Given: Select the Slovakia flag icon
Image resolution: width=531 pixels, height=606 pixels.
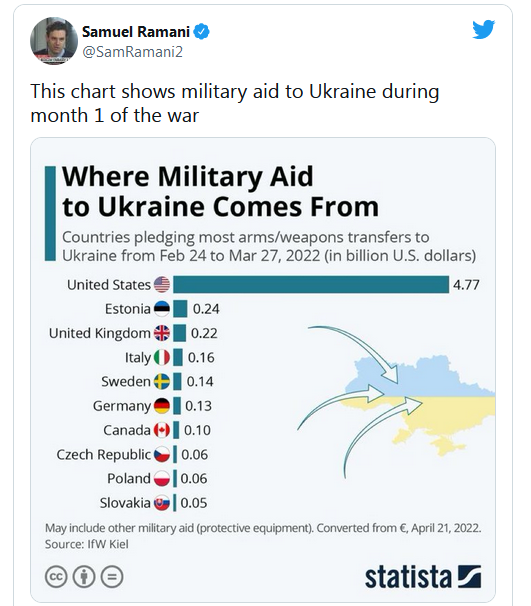Looking at the screenshot, I should click(162, 503).
